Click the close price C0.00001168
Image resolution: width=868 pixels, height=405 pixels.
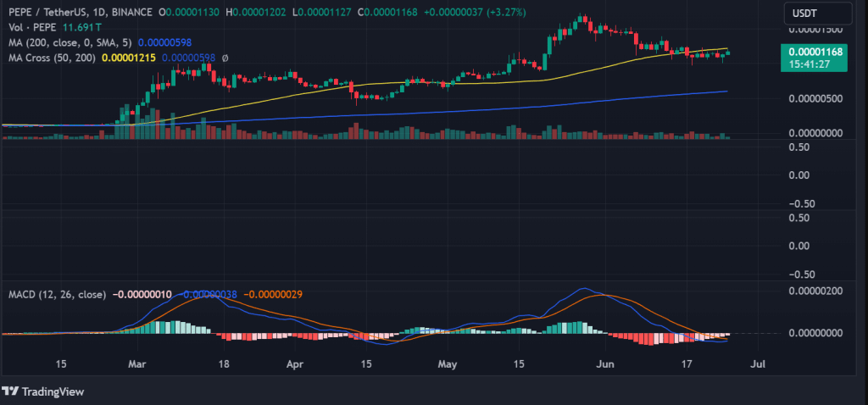point(387,12)
